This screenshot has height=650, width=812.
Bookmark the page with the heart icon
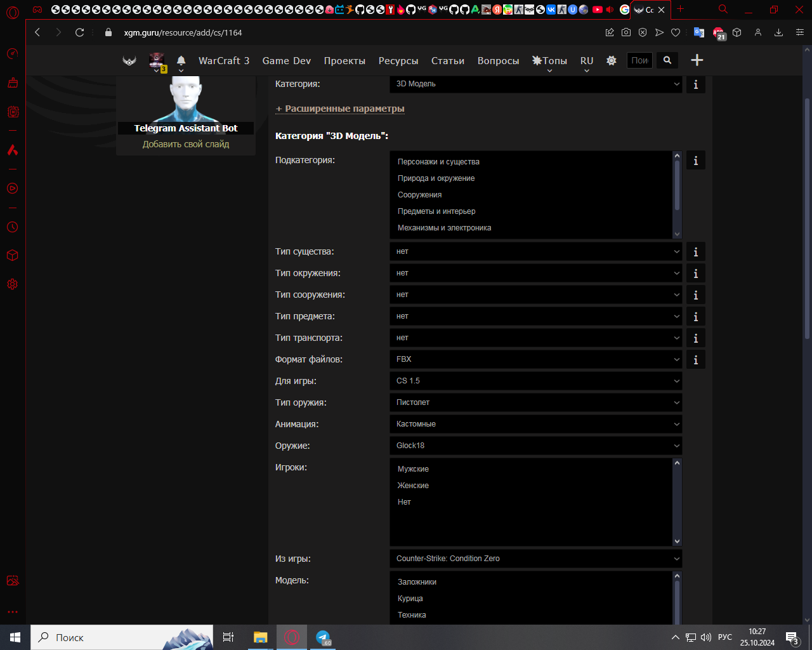[676, 32]
